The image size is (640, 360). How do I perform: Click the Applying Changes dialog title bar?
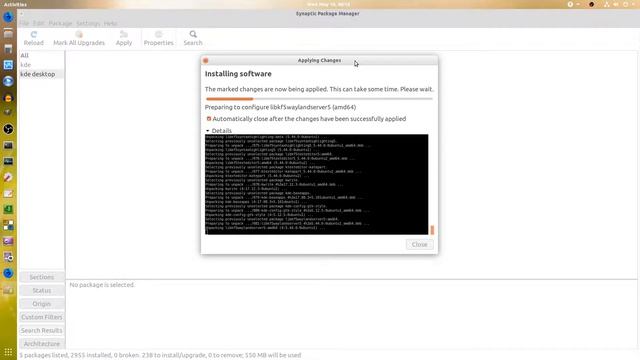coord(319,60)
